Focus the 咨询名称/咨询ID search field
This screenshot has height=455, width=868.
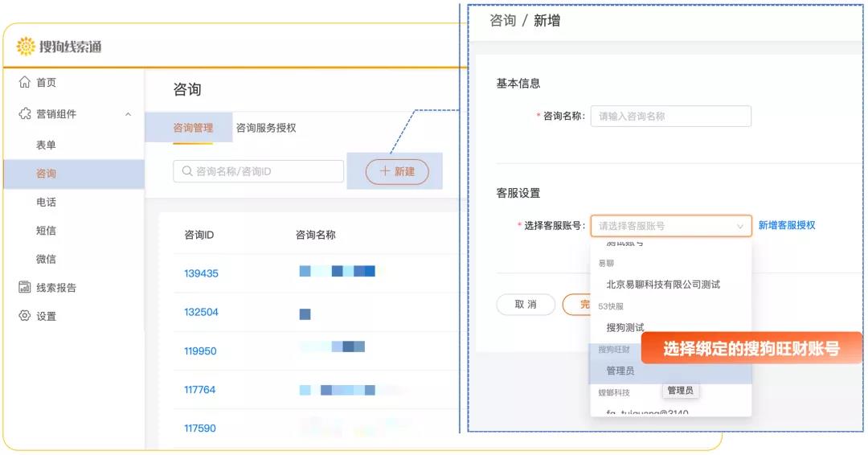coord(258,171)
